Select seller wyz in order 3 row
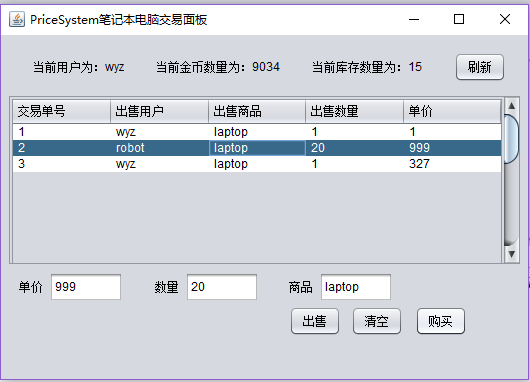Image resolution: width=530 pixels, height=382 pixels. click(x=160, y=164)
